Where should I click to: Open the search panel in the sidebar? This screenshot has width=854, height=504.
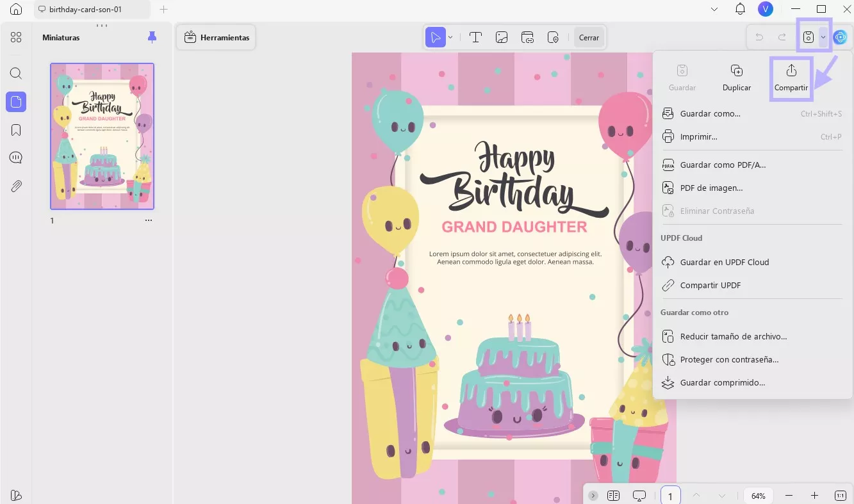click(16, 73)
